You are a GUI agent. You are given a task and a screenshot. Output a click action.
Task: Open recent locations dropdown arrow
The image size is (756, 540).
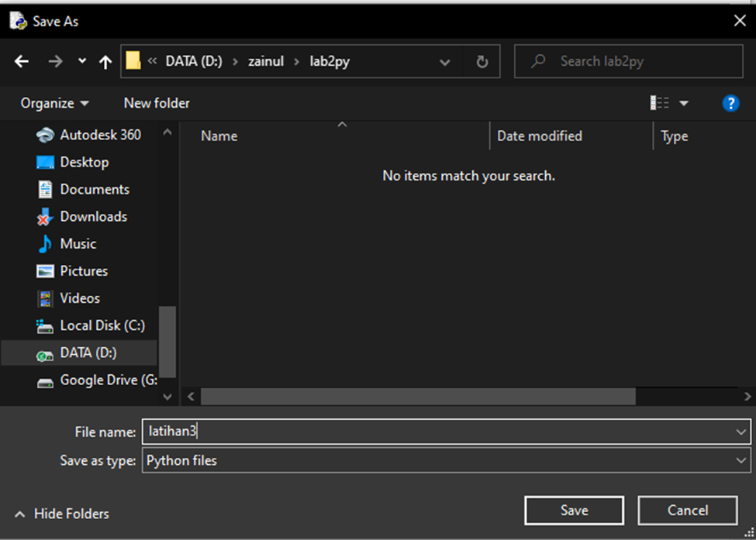82,60
